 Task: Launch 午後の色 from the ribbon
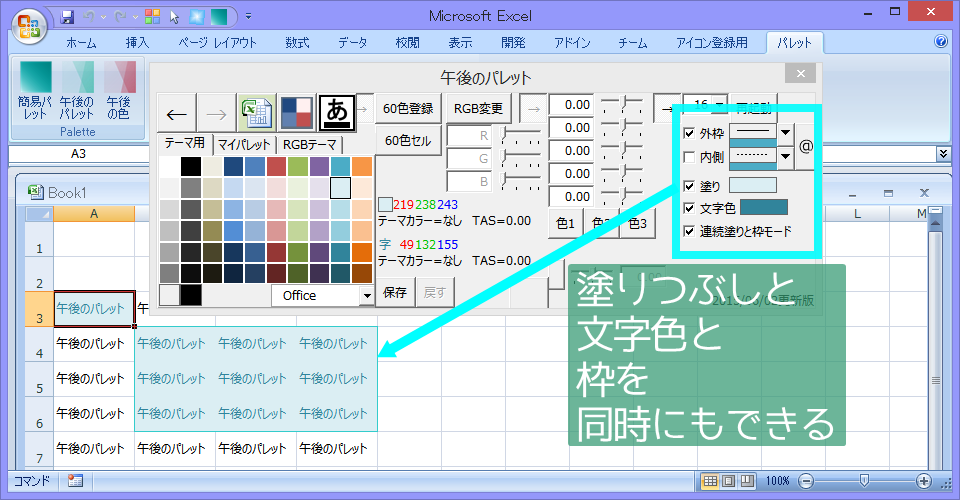point(119,91)
